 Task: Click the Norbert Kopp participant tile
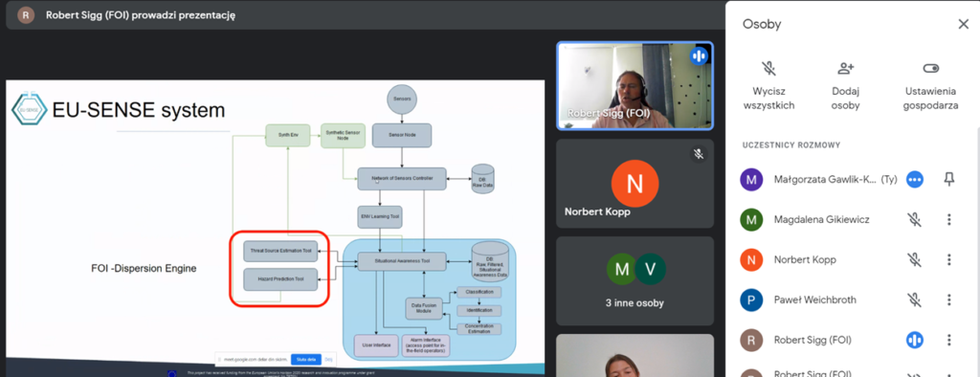(x=635, y=183)
